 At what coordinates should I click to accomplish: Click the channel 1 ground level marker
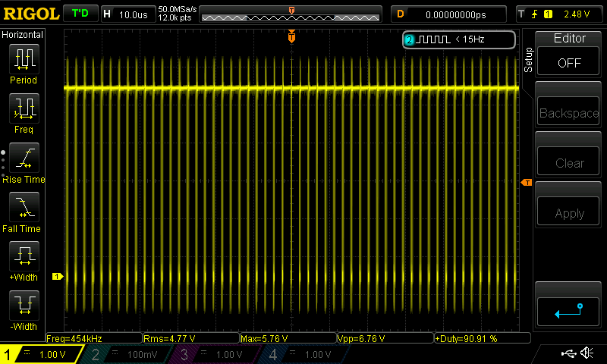click(58, 276)
